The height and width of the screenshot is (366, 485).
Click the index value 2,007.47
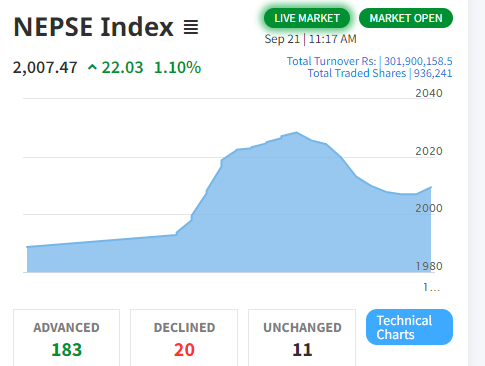(45, 68)
